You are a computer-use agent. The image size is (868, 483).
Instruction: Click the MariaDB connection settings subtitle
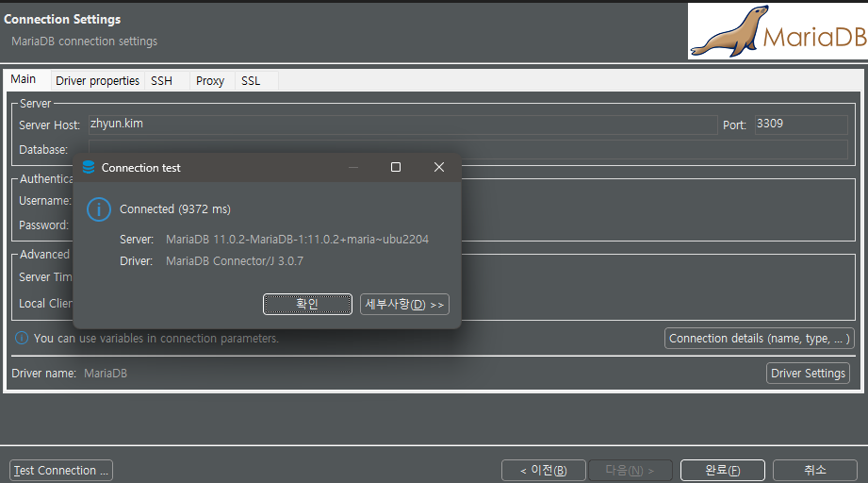point(84,42)
